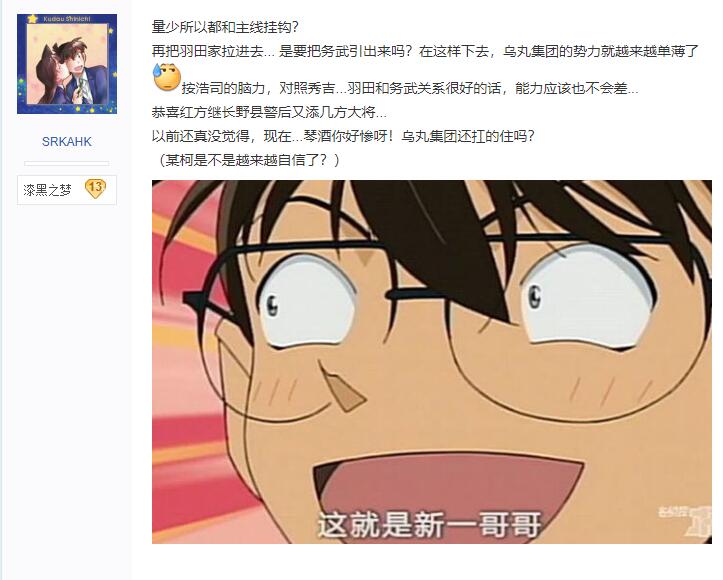Screen dimensions: 723x580
Task: Click the first post line 量少所以都和主线挂钩
Action: (x=225, y=27)
